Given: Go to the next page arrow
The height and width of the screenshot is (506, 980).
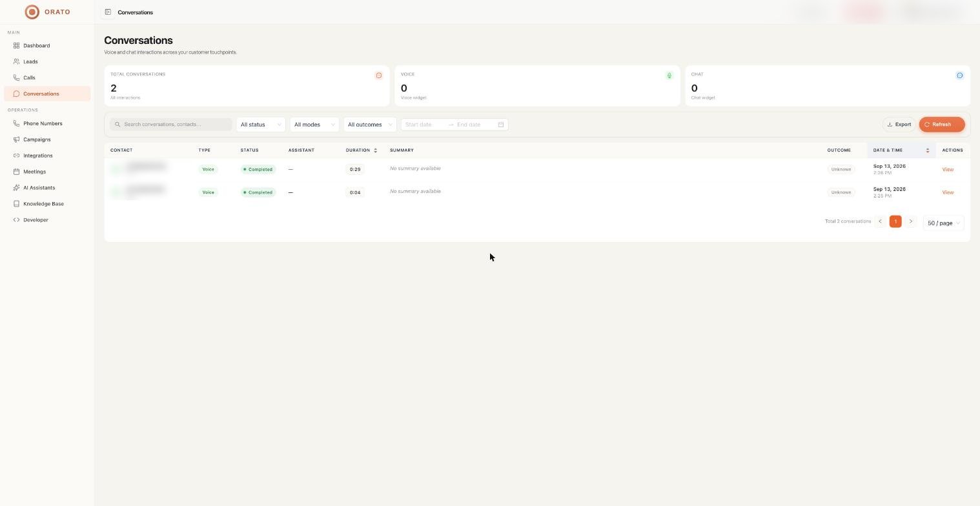Looking at the screenshot, I should [911, 221].
